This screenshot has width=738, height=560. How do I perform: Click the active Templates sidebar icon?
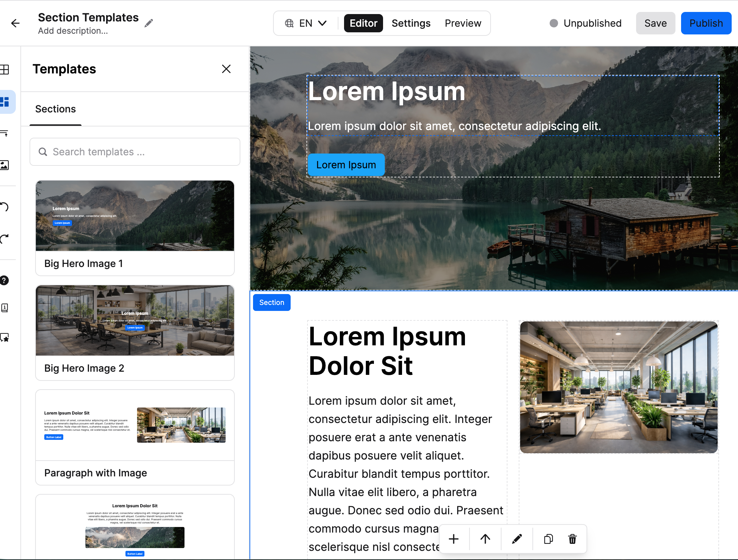(5, 102)
